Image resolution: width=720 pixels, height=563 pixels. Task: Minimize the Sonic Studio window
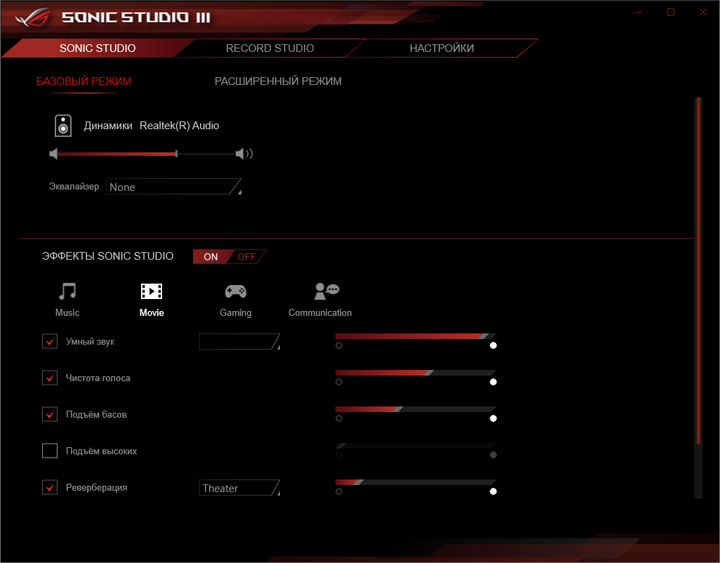click(x=639, y=12)
